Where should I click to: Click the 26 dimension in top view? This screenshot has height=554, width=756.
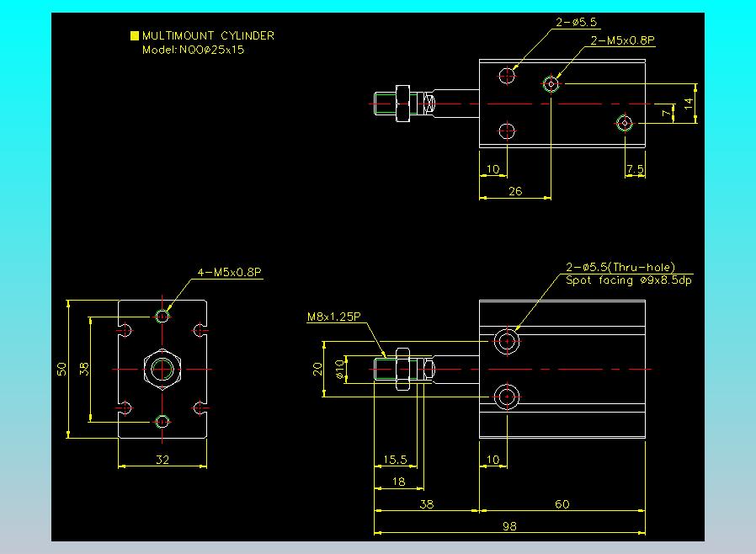[x=515, y=191]
